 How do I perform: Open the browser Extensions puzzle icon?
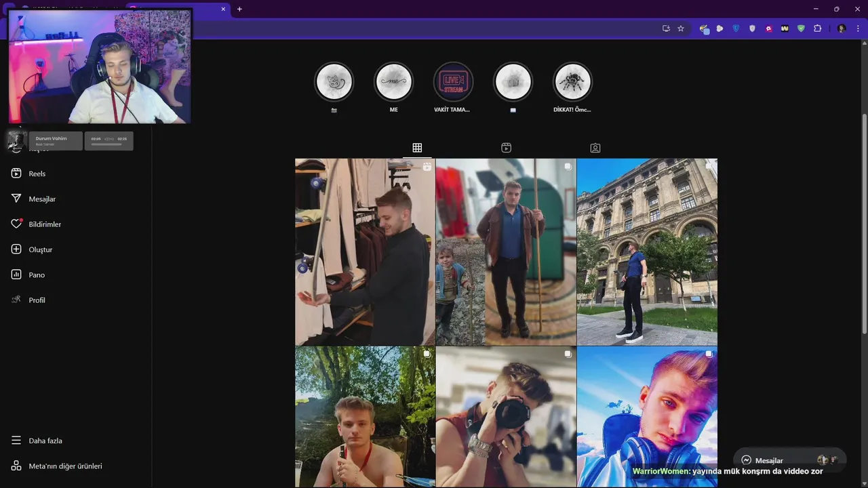point(817,28)
